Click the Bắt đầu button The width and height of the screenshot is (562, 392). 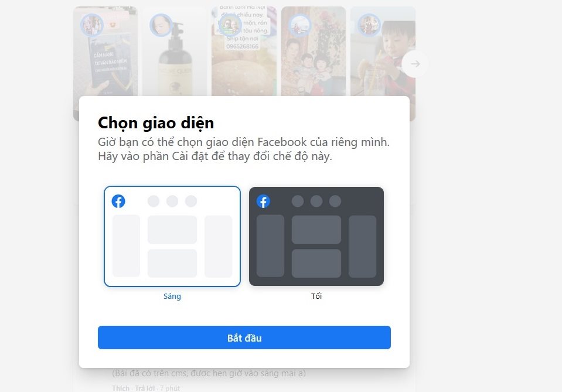[244, 338]
